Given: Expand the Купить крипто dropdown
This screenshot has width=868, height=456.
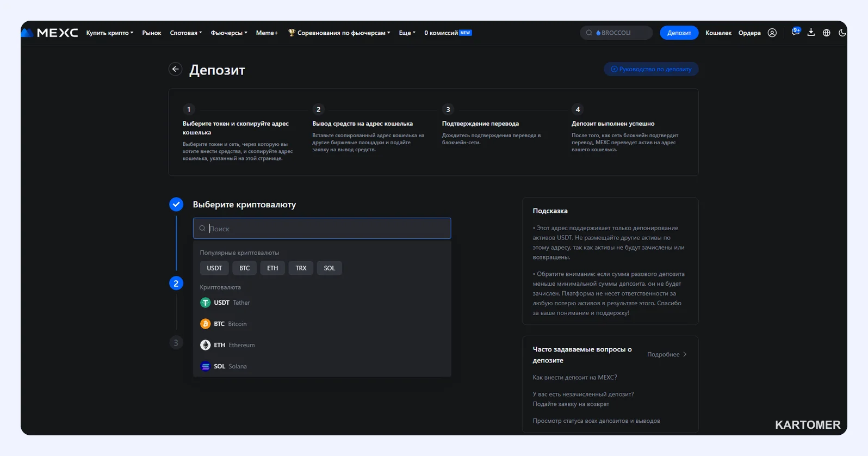Looking at the screenshot, I should [110, 33].
